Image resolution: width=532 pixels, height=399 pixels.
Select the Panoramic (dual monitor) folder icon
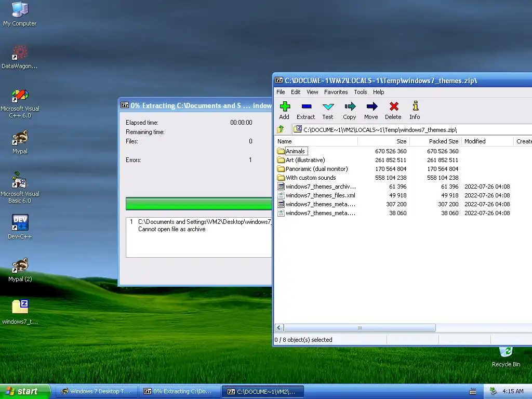tap(281, 169)
